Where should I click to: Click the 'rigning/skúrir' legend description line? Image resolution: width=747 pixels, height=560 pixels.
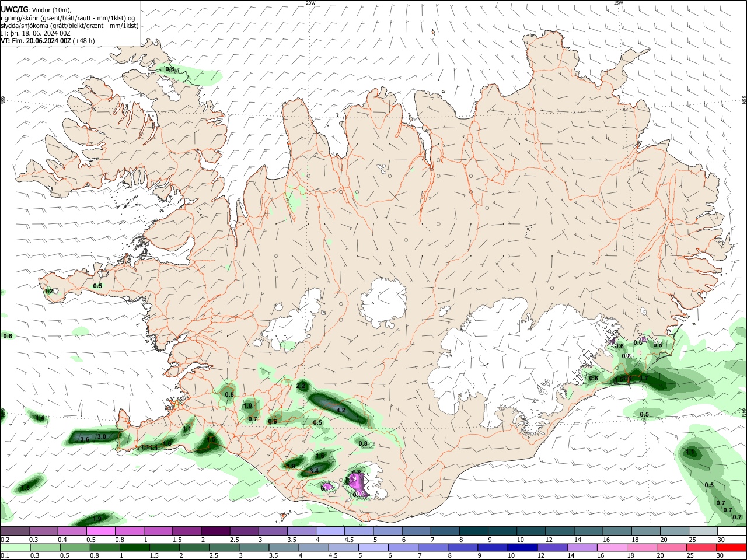67,18
